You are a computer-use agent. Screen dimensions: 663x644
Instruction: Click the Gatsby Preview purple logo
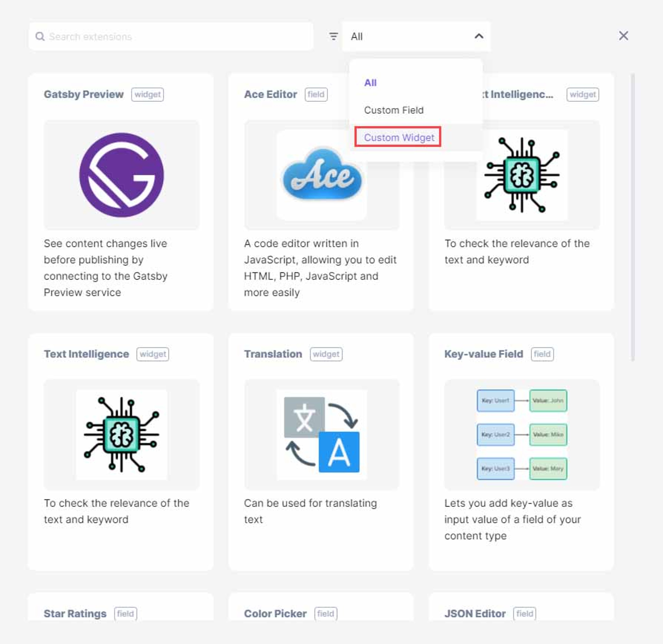121,175
